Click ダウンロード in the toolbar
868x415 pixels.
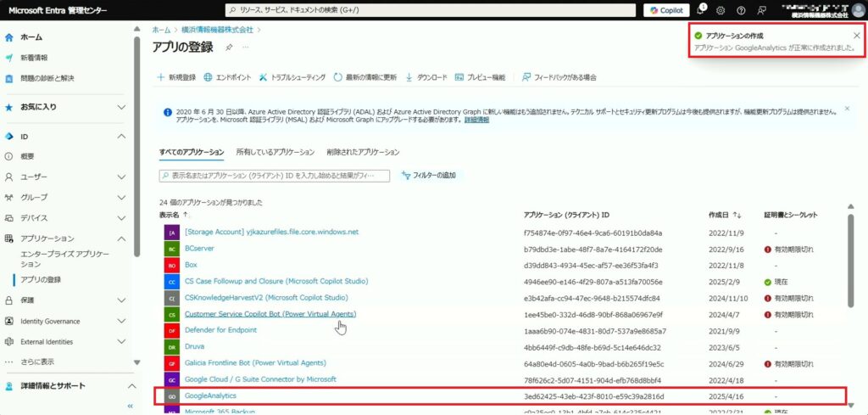click(426, 77)
